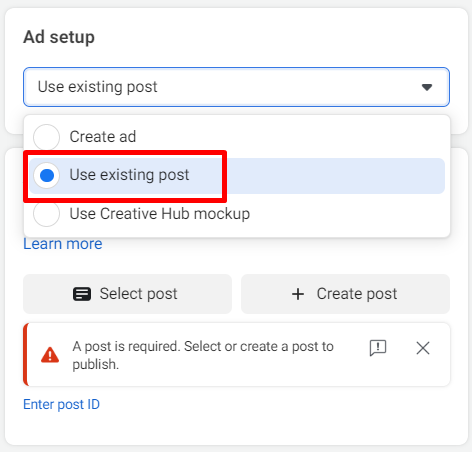Open the Learn more link
The width and height of the screenshot is (472, 452).
tap(63, 244)
